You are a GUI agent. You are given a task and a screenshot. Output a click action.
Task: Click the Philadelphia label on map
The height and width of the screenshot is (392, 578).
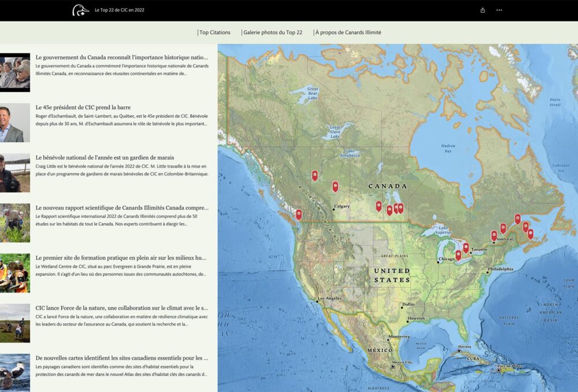(x=500, y=269)
